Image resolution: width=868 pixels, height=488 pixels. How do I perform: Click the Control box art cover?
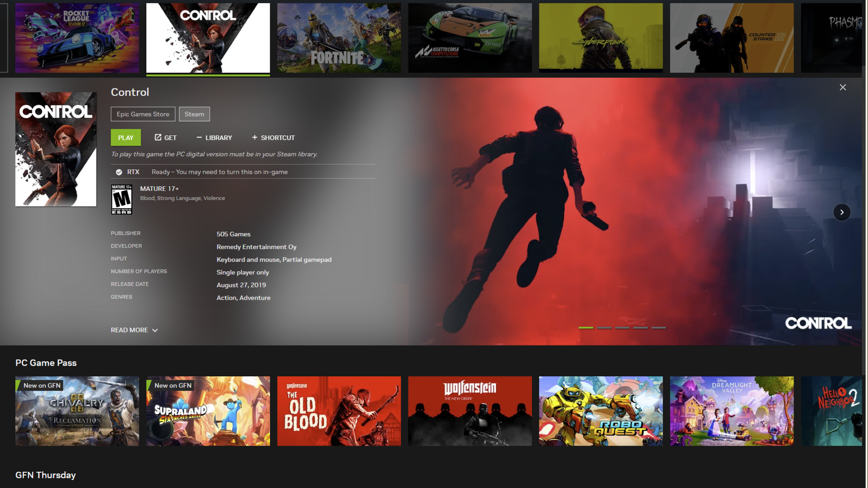(x=56, y=149)
